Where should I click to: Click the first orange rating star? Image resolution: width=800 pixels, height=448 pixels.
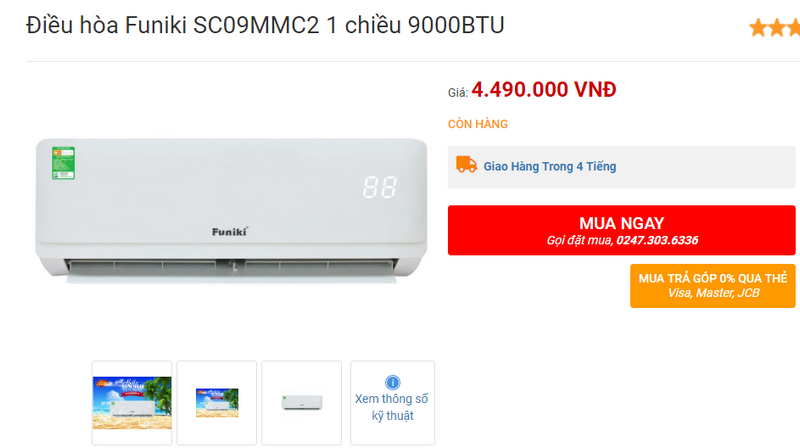pos(758,28)
